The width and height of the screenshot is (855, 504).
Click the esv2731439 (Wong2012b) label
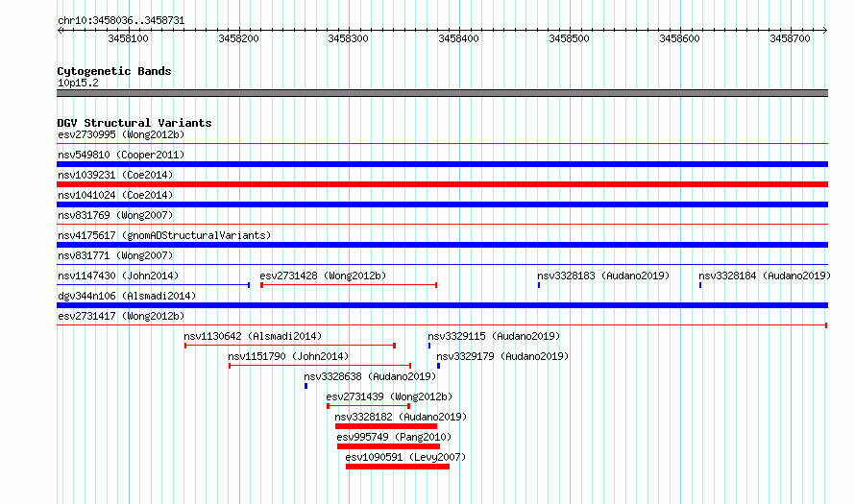[389, 396]
